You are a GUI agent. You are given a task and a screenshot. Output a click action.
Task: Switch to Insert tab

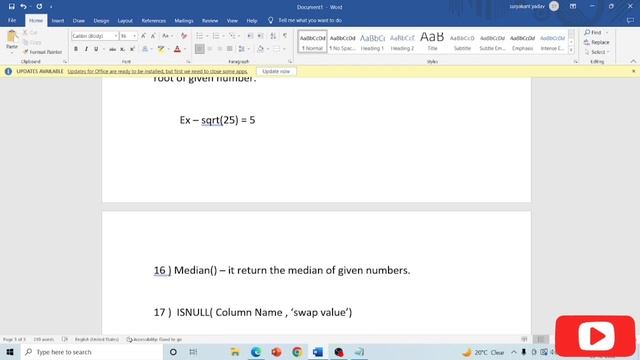coord(58,20)
